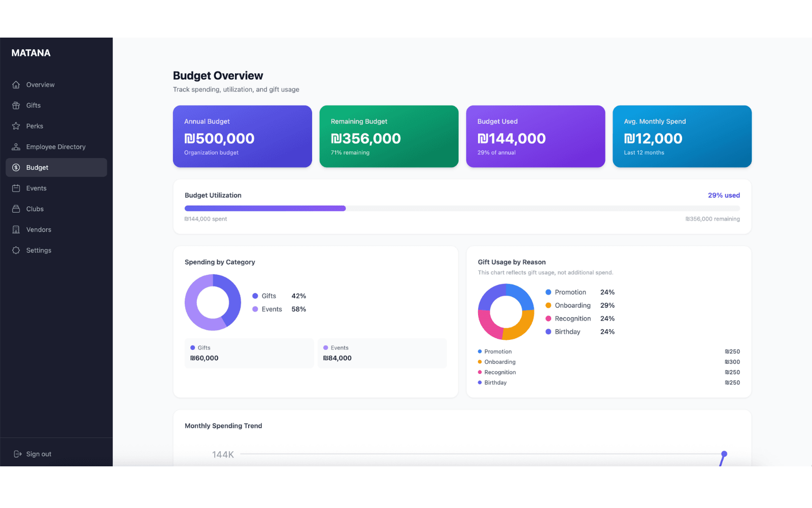Select the Overview home icon
Viewport: 812px width, 508px height.
tap(16, 84)
